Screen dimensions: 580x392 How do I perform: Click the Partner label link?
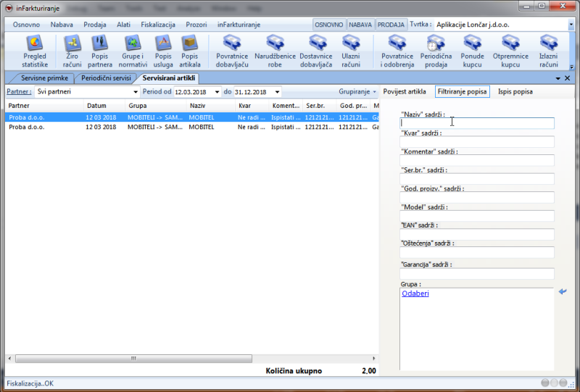pos(19,92)
